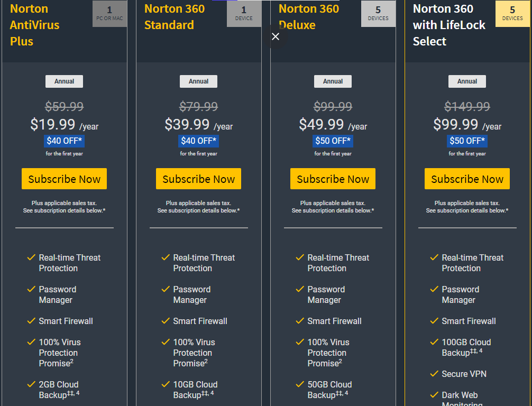
Task: Dismiss the overlay using the X button
Action: [276, 36]
